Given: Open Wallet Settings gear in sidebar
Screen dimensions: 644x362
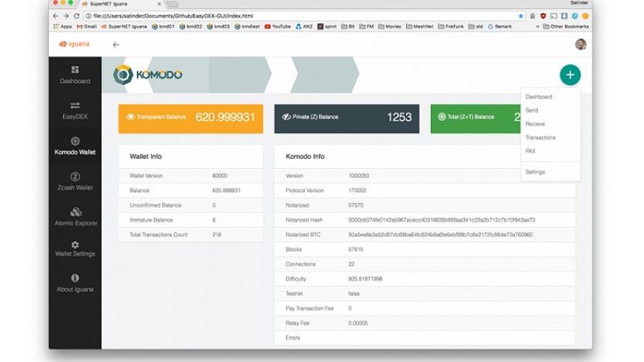Looking at the screenshot, I should (75, 249).
